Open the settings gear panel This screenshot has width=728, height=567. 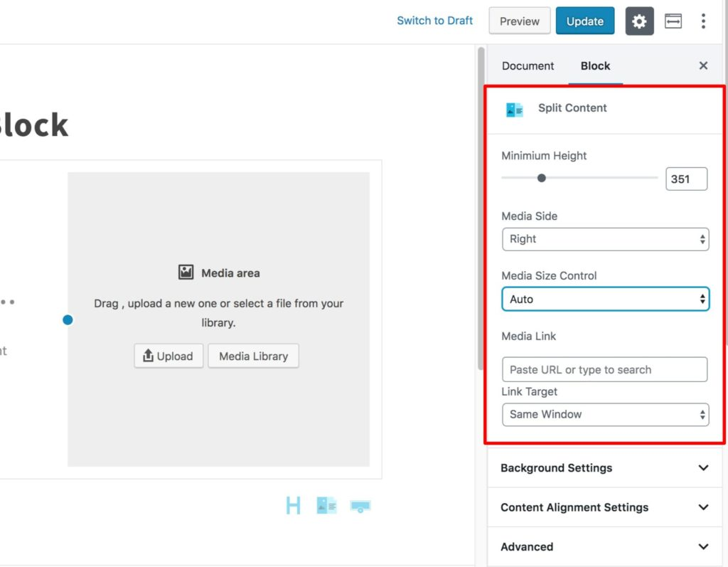639,21
